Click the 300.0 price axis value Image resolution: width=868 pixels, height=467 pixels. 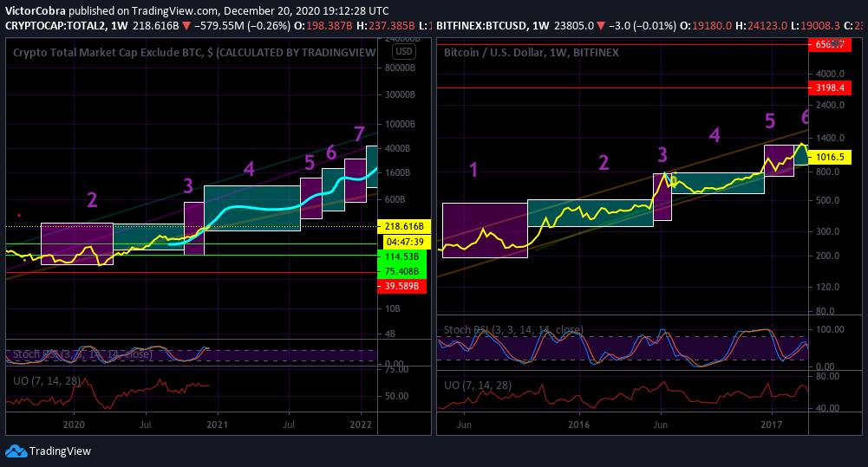tap(827, 231)
